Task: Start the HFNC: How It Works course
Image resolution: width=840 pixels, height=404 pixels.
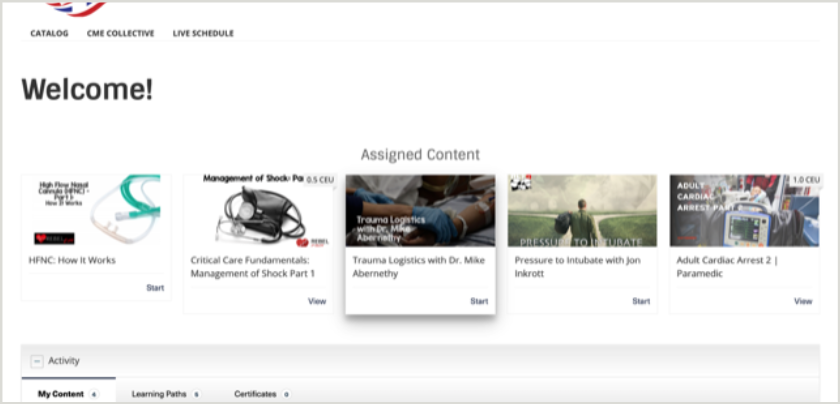Action: (x=155, y=288)
